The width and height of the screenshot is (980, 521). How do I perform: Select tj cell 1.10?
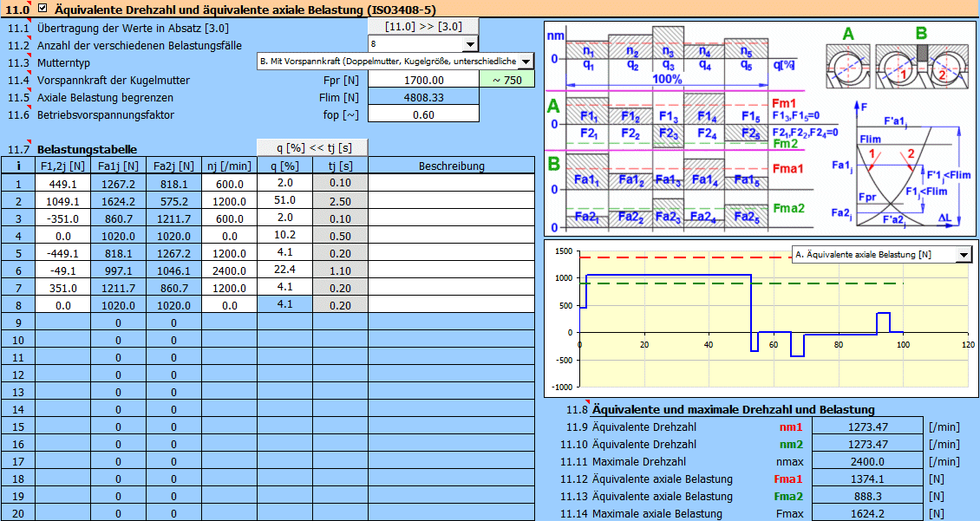341,271
